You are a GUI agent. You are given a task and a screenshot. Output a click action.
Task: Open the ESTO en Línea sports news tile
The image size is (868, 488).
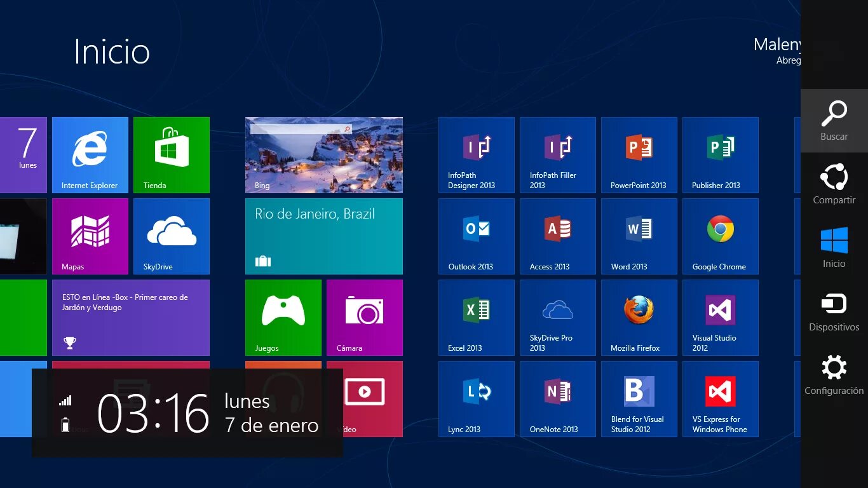pyautogui.click(x=131, y=318)
